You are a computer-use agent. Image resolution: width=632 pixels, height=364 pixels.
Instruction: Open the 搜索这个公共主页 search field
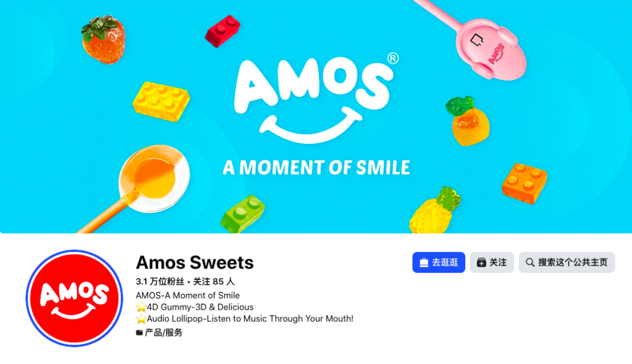566,262
